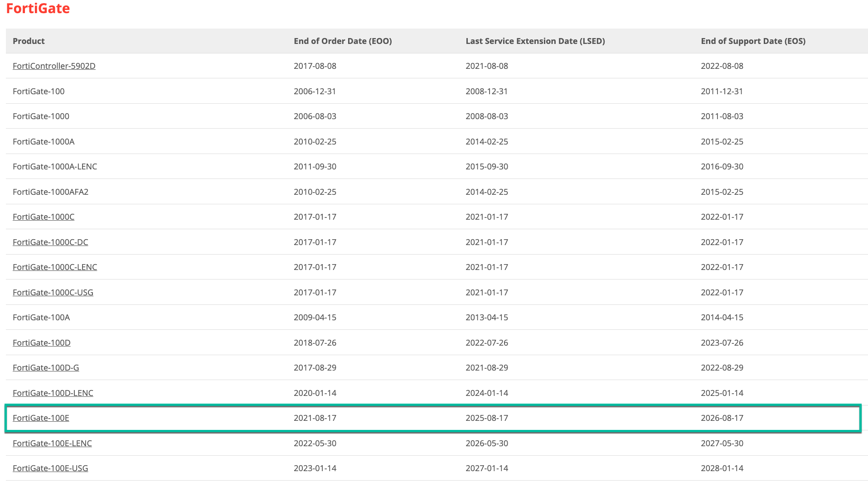The width and height of the screenshot is (868, 482).
Task: Open the FortiGate-1000C-USG link
Action: [53, 293]
